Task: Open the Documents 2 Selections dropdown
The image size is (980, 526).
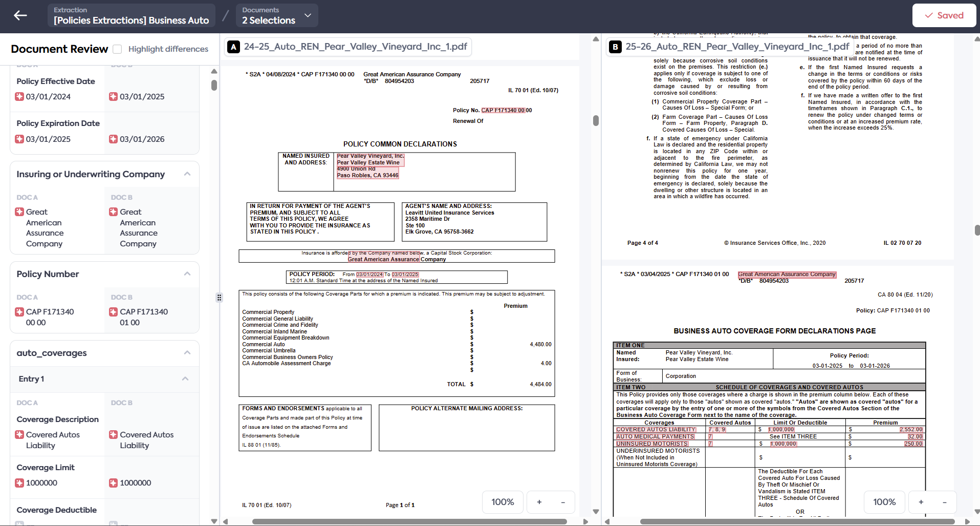Action: pos(277,15)
